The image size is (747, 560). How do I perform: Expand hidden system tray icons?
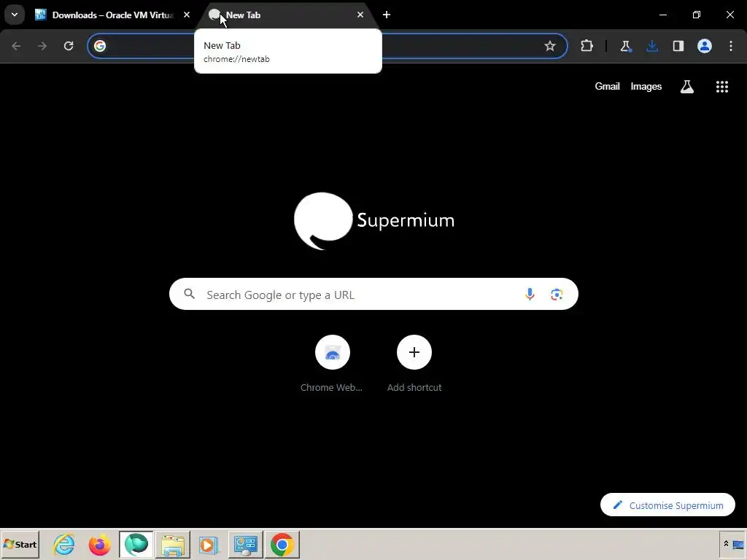click(726, 544)
